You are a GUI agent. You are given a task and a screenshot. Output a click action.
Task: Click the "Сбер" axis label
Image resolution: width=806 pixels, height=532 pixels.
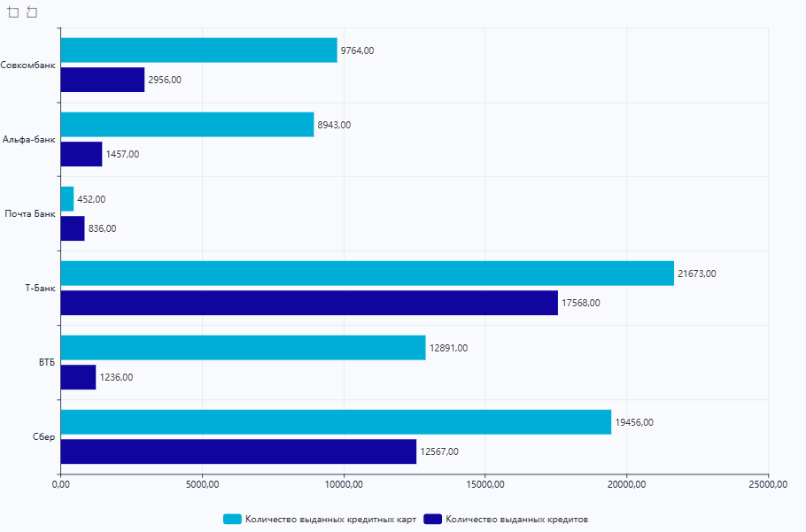[x=43, y=437]
